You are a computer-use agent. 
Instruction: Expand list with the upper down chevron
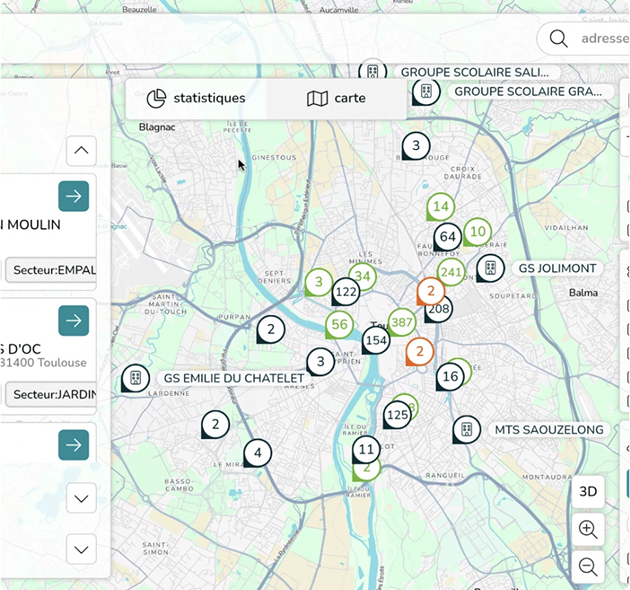(x=81, y=498)
